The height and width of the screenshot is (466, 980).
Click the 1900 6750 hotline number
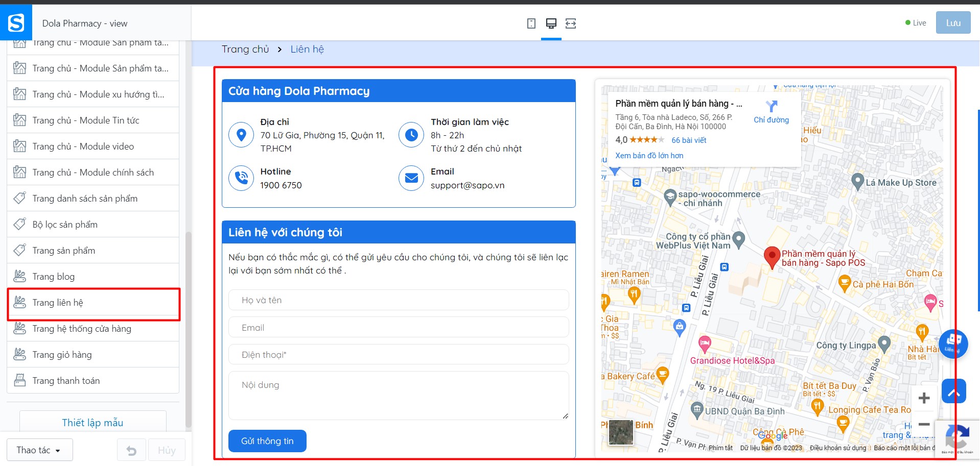coord(281,185)
